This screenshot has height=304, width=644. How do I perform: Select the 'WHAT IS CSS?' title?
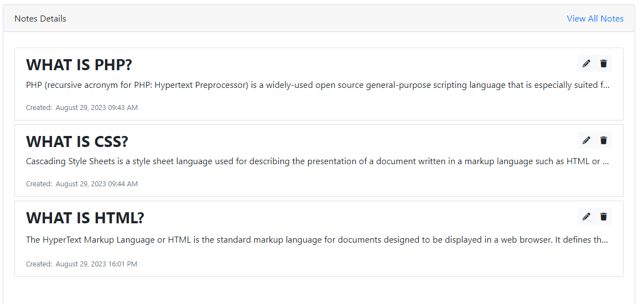click(77, 141)
